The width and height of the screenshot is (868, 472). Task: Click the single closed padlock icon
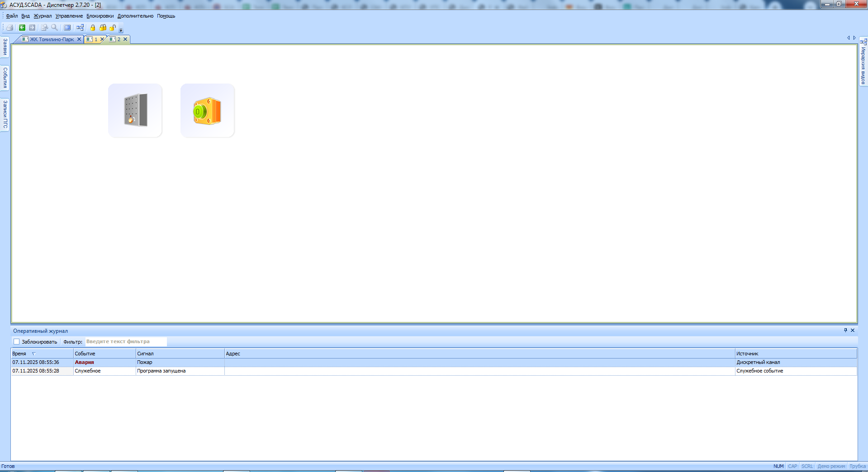pyautogui.click(x=93, y=28)
